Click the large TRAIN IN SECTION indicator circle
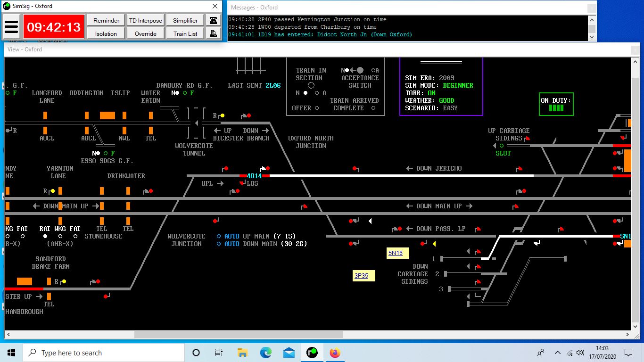644x362 pixels. click(311, 85)
